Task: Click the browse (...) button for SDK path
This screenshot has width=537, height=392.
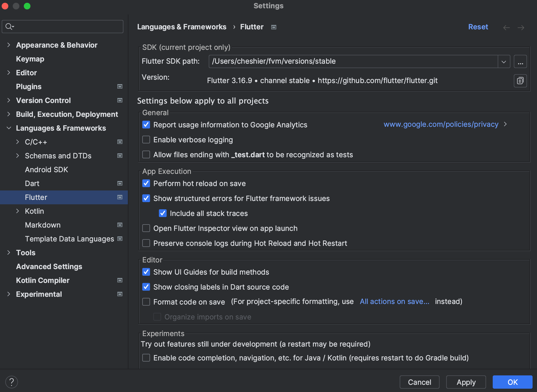Action: [520, 61]
